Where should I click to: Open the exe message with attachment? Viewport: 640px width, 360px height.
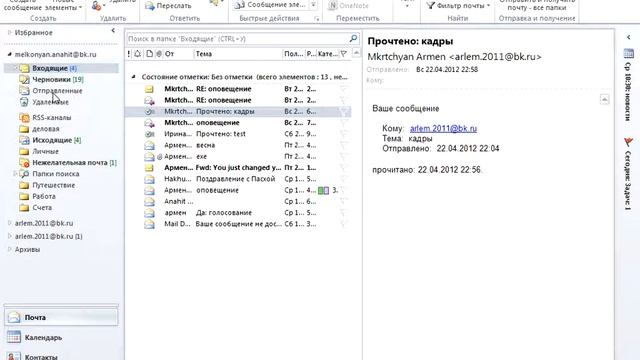(238, 156)
